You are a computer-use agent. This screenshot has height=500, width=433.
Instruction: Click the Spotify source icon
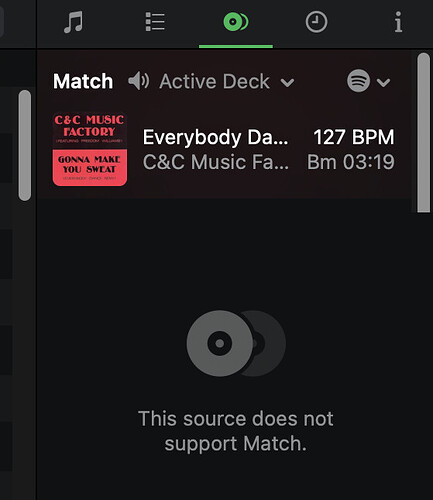click(358, 81)
